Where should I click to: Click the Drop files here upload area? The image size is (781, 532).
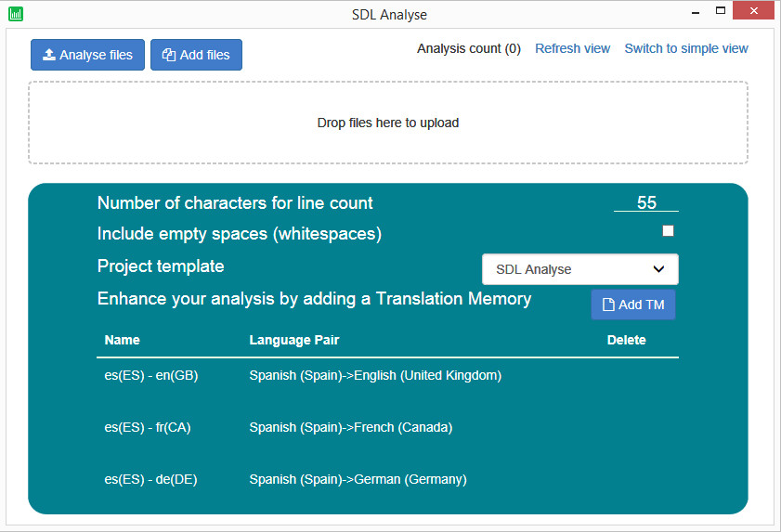click(388, 123)
